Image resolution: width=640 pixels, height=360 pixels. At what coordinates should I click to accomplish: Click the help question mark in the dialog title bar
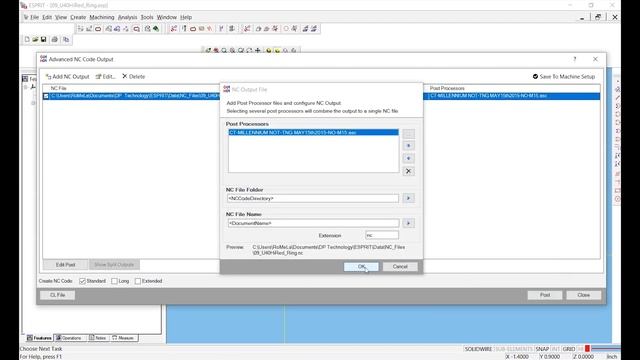click(x=575, y=59)
